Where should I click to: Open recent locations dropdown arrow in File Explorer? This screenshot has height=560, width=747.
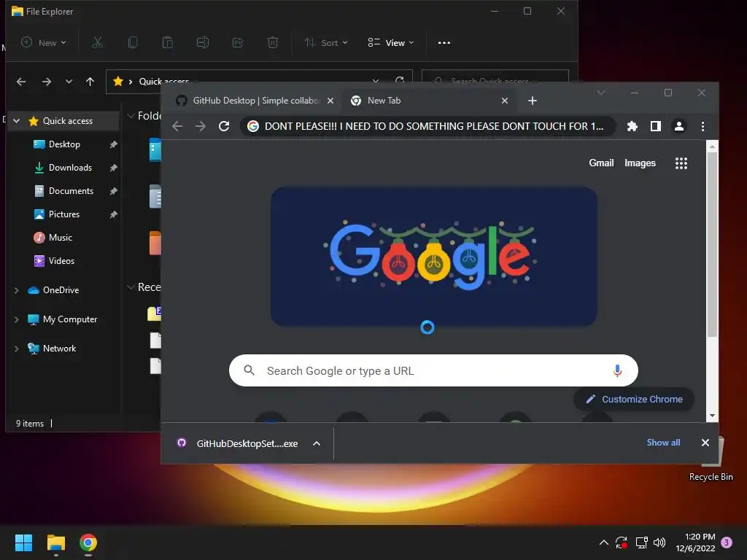point(69,82)
